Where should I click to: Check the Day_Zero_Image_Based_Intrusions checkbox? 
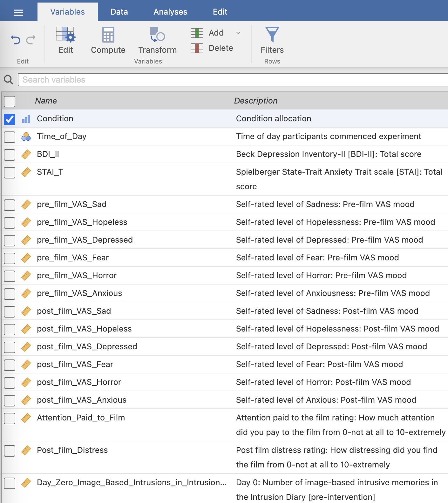(x=10, y=483)
